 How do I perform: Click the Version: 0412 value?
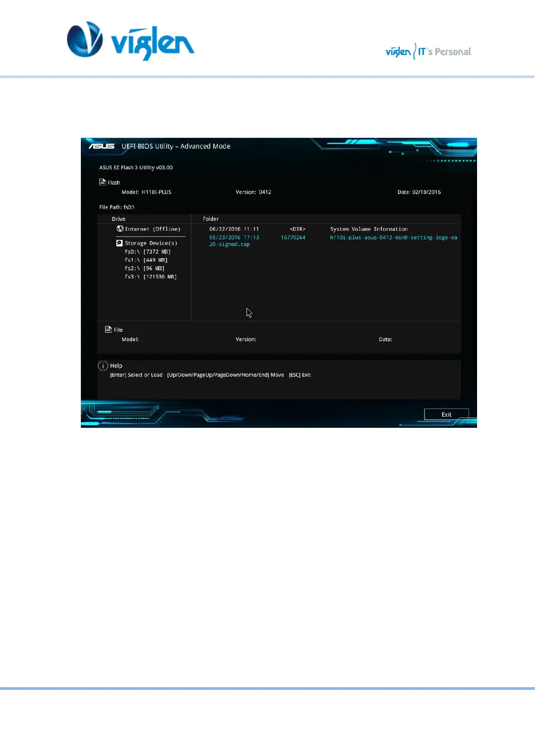click(253, 192)
